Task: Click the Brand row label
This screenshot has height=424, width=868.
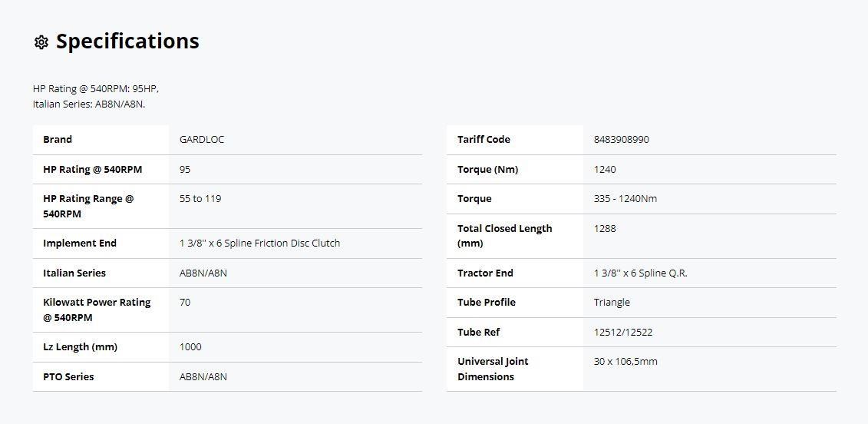Action: [x=58, y=140]
